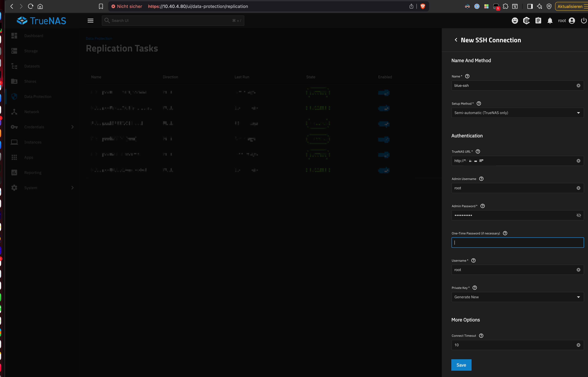Clear the Name field with X icon

[578, 86]
